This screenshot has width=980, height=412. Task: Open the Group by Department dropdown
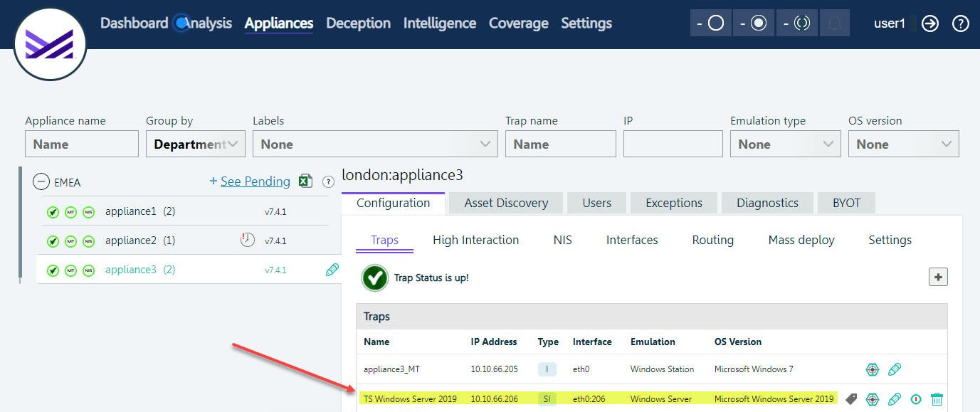196,144
